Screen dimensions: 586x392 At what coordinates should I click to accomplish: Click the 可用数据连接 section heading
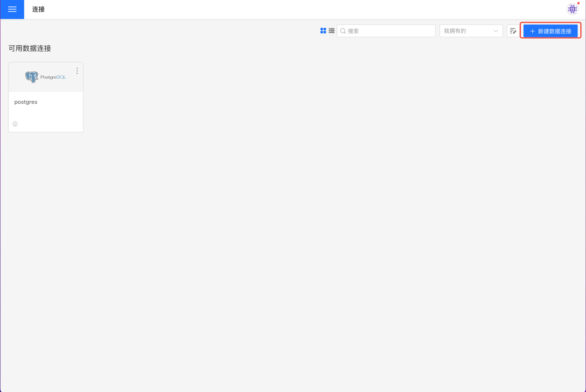click(30, 48)
